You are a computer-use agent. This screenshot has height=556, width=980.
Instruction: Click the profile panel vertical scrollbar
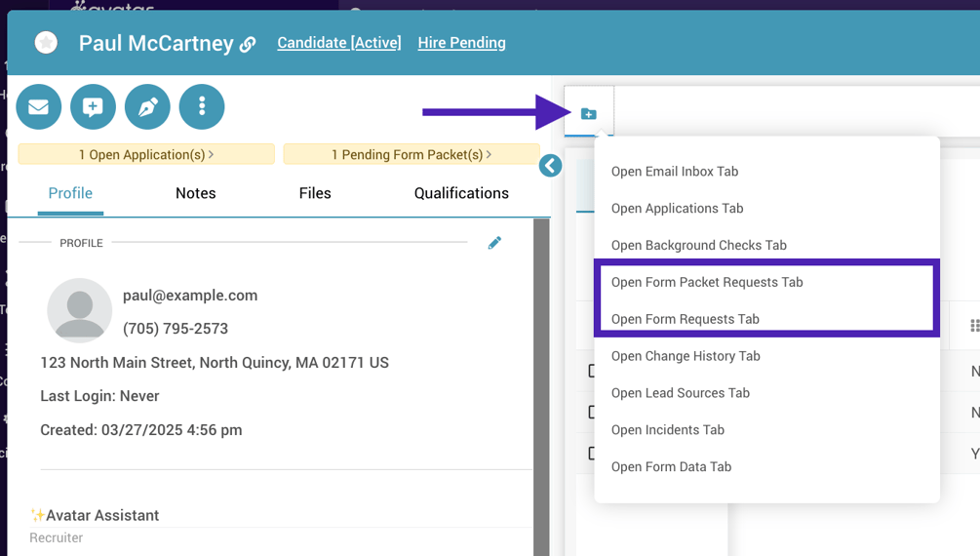click(x=541, y=386)
